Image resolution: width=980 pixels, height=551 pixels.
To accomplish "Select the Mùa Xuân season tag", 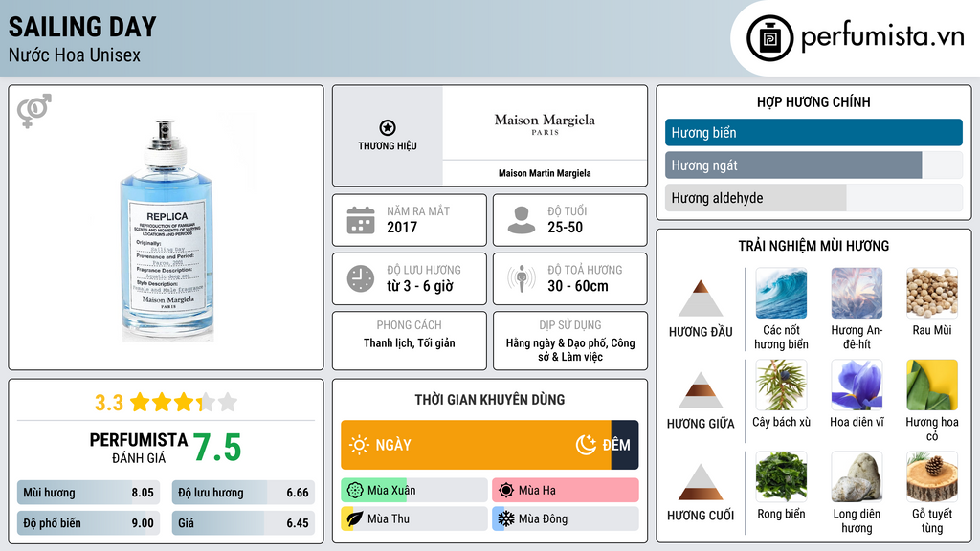I will point(413,491).
